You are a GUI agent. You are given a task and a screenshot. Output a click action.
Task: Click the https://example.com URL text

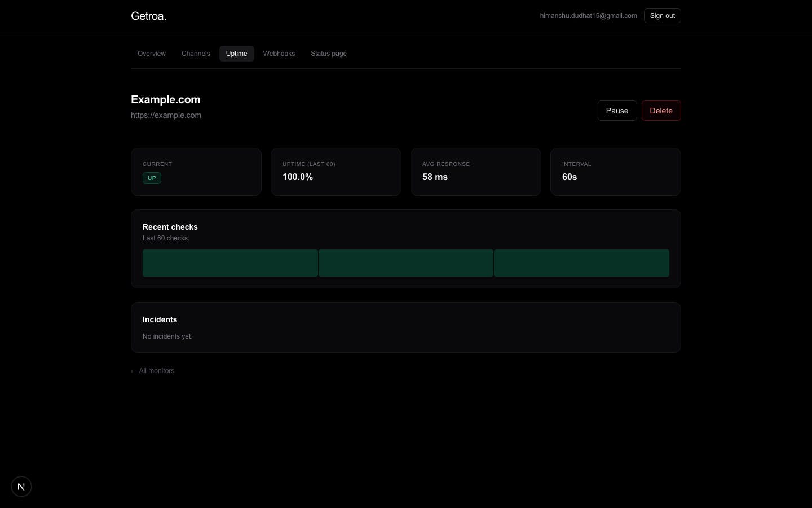coord(166,115)
